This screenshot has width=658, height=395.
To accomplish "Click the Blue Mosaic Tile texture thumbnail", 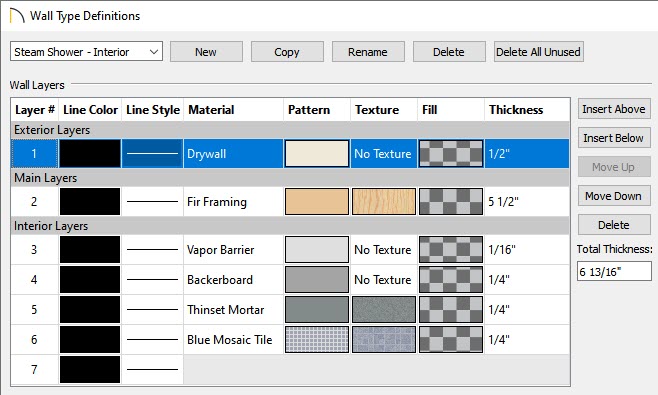I will tap(384, 339).
